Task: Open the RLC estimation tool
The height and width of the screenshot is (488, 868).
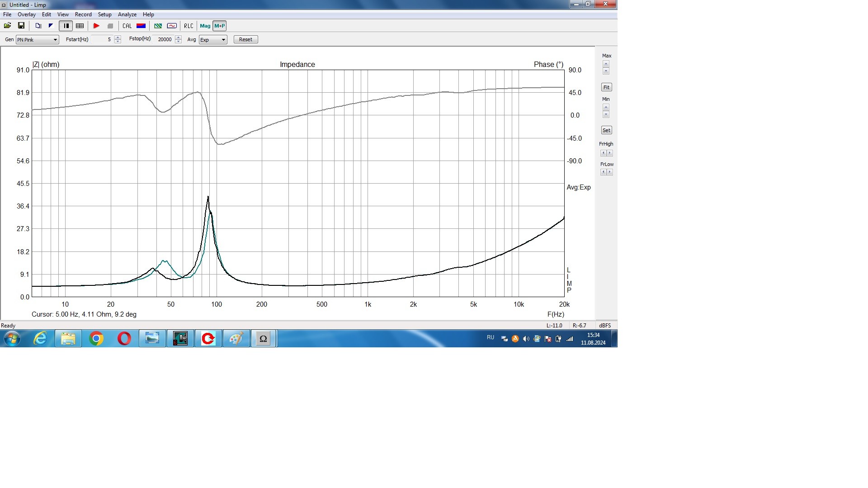Action: (189, 26)
